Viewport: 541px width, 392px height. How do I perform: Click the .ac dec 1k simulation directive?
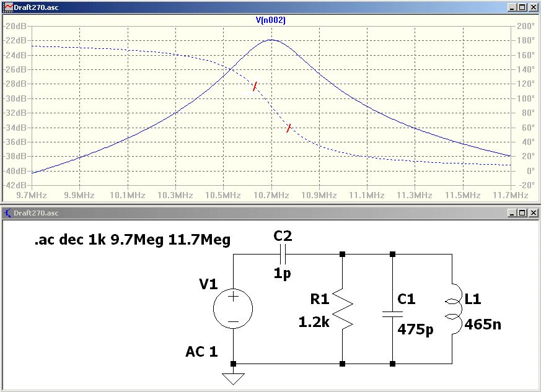(x=133, y=240)
